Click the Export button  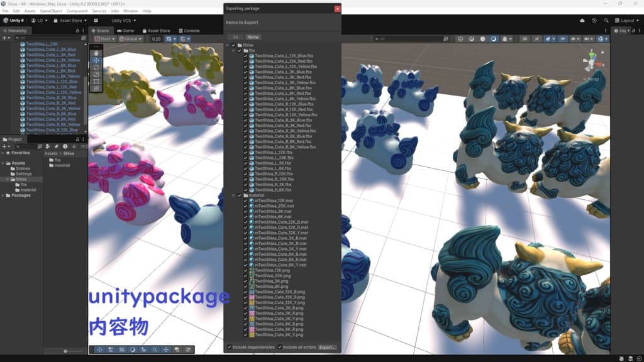point(327,347)
